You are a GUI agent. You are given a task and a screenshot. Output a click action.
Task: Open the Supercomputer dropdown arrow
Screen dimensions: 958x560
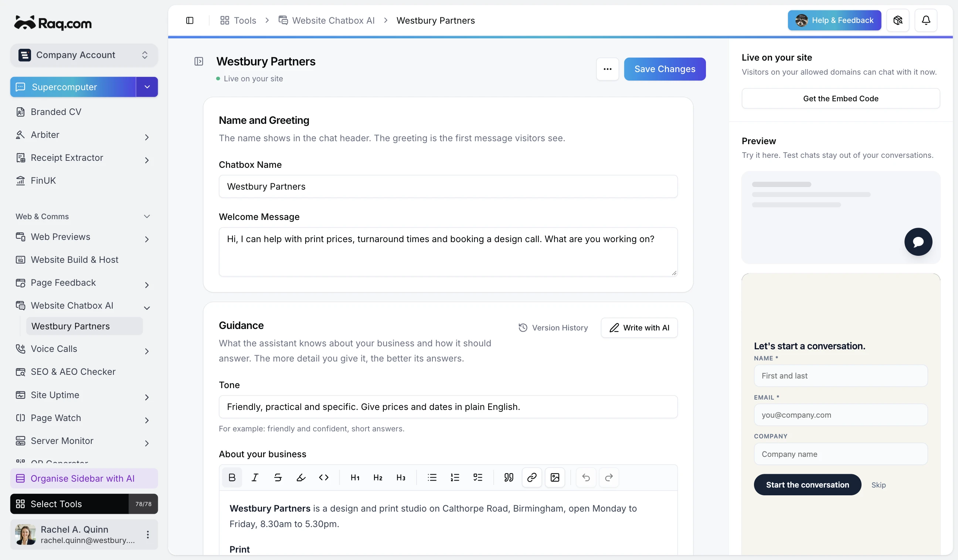point(147,87)
